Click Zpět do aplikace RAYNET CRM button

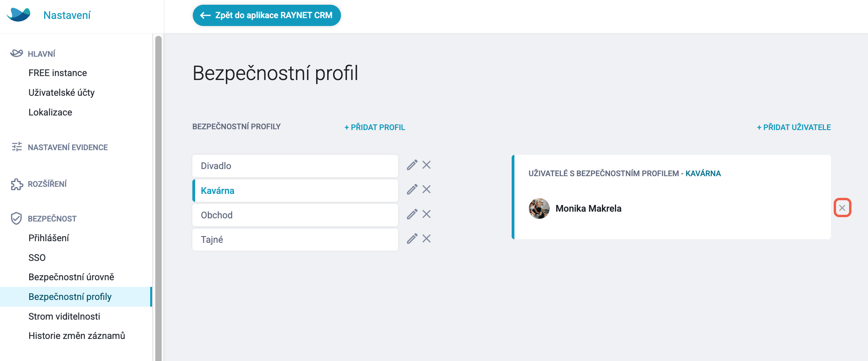tap(267, 15)
